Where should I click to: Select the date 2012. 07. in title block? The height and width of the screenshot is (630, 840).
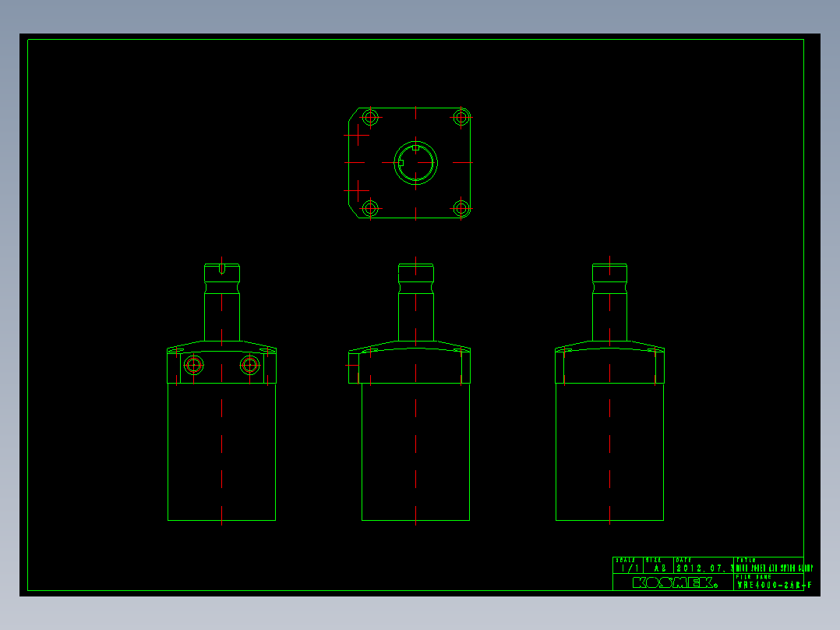704,568
